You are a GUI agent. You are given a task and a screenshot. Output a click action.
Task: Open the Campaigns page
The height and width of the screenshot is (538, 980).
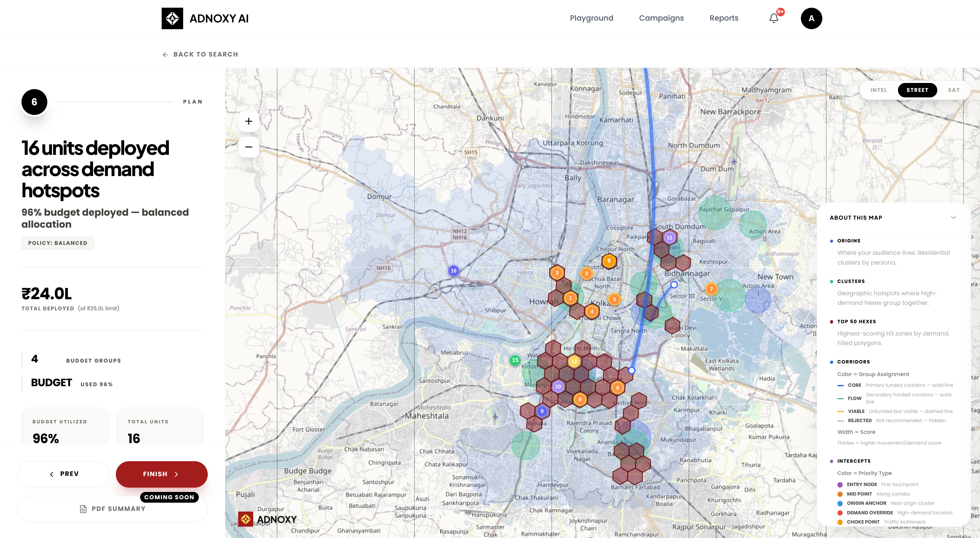[661, 18]
